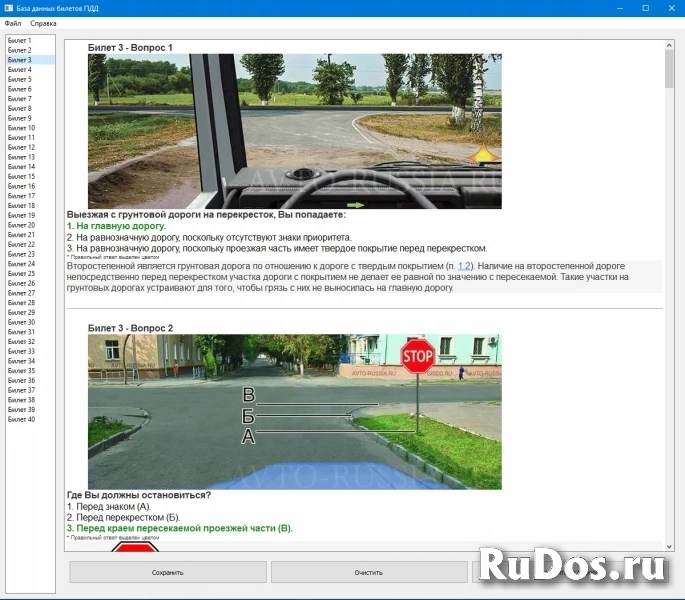Select Билет 1 in the ticket list

[x=20, y=40]
